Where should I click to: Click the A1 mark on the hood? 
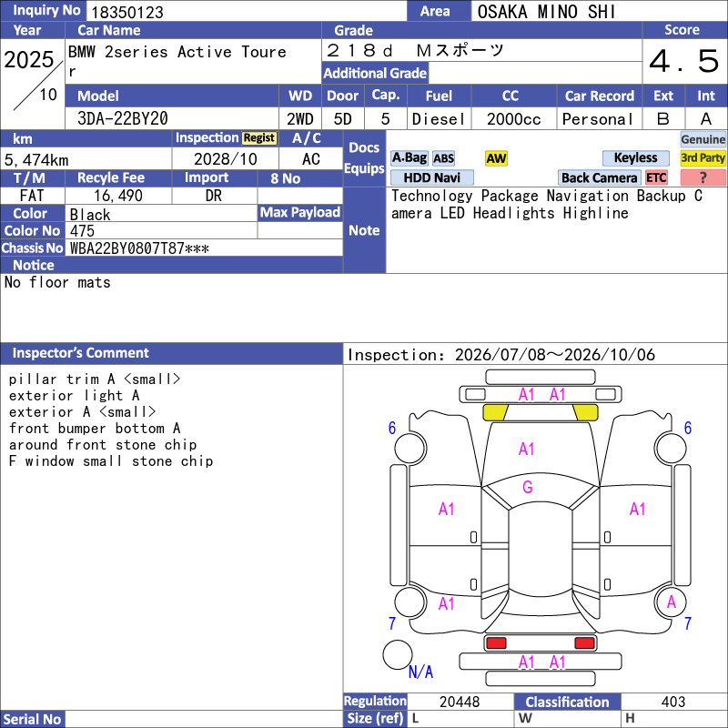(527, 449)
